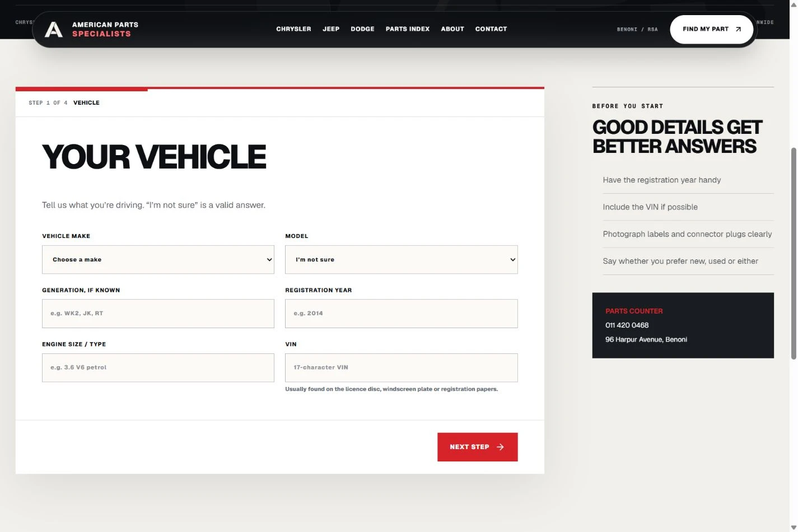The width and height of the screenshot is (798, 532).
Task: Click the VIN hint about licence disc
Action: [x=391, y=389]
